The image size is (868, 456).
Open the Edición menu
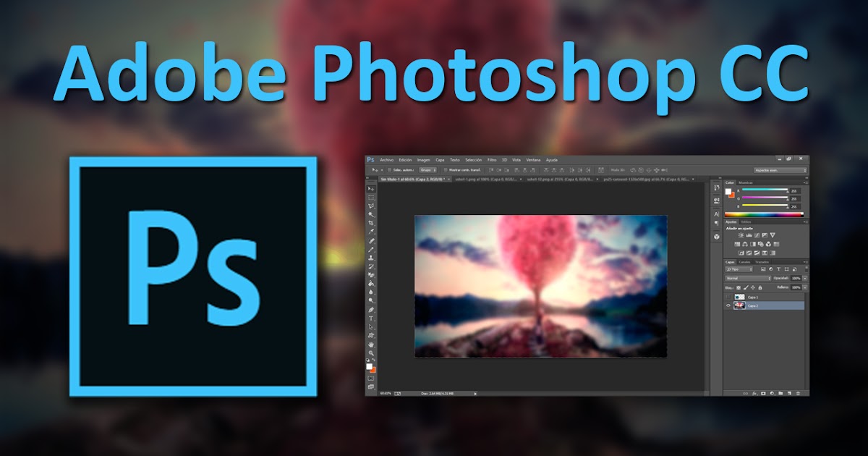pos(405,160)
